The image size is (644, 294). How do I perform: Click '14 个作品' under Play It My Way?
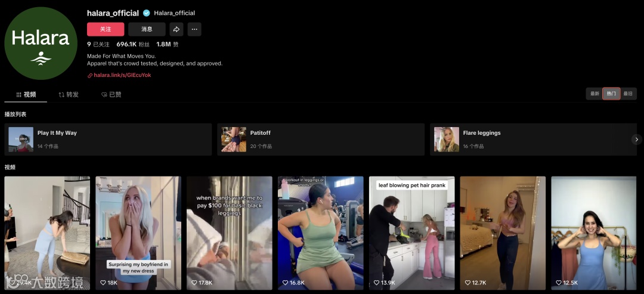click(48, 146)
